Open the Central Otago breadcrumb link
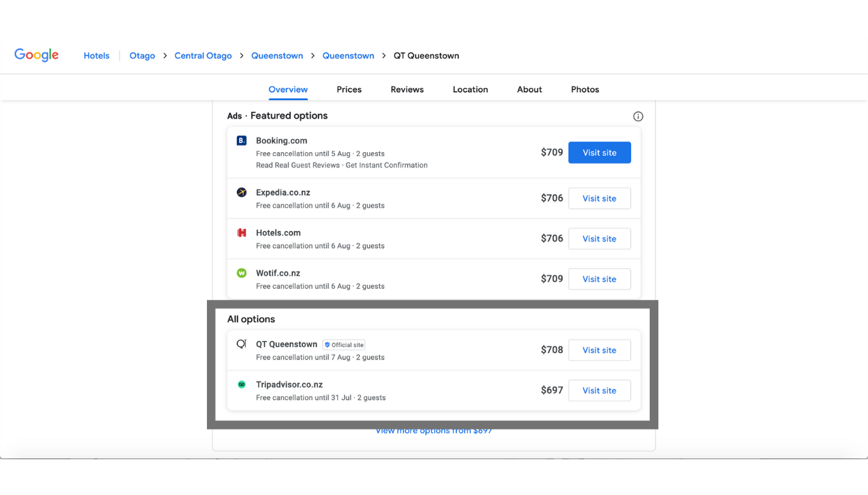This screenshot has width=868, height=495. (x=203, y=56)
